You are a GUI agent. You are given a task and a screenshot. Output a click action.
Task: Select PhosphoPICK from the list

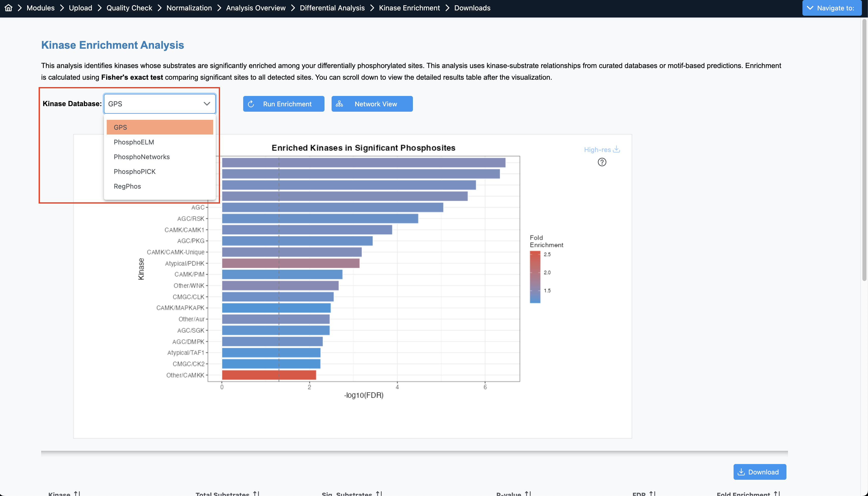(x=134, y=172)
